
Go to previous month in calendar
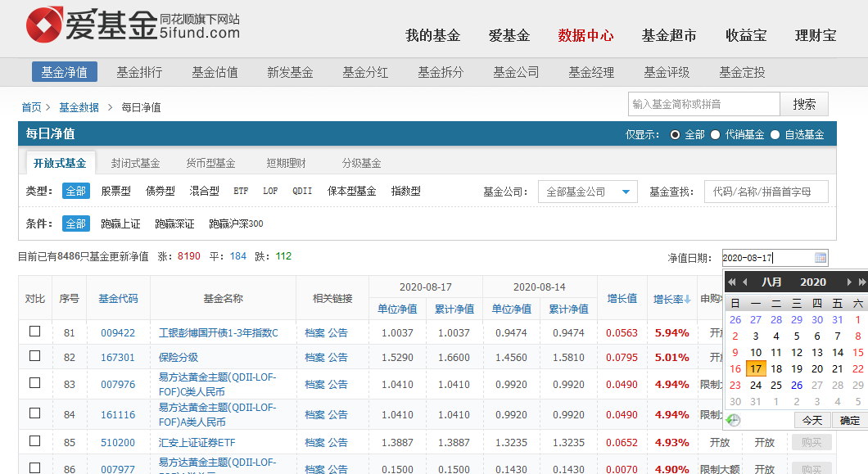pyautogui.click(x=744, y=282)
